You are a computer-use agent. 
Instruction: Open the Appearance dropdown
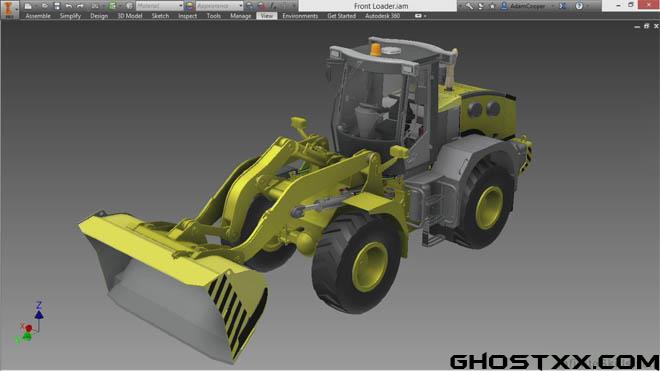219,6
